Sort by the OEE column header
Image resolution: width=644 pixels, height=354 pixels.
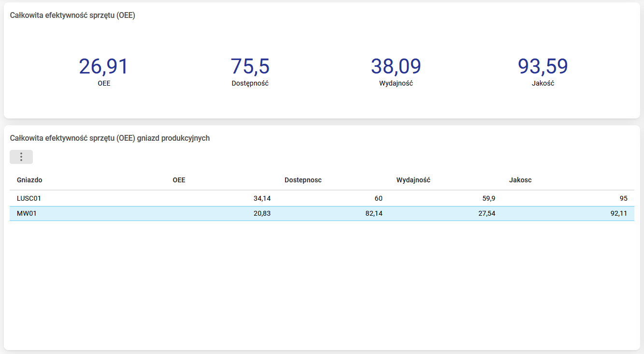[x=179, y=180]
